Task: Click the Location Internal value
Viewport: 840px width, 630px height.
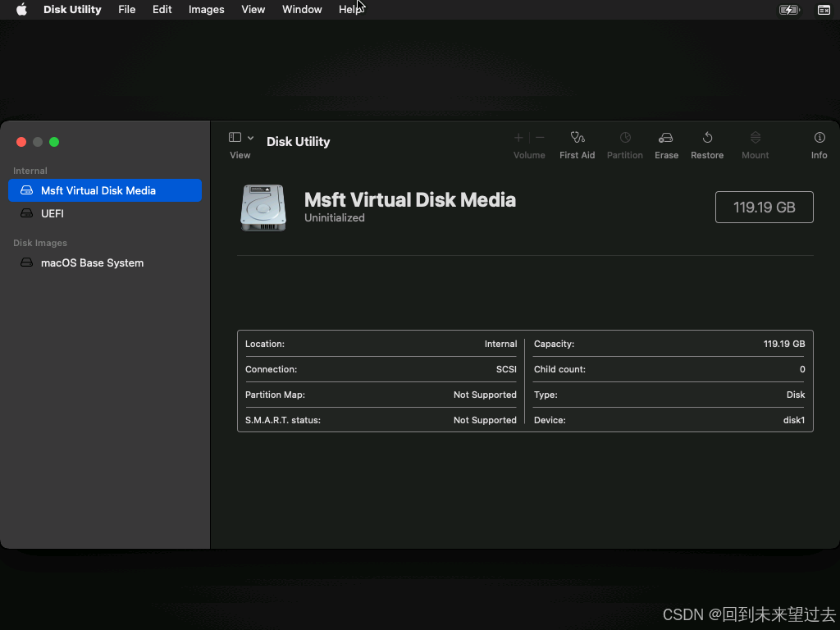Action: tap(501, 344)
